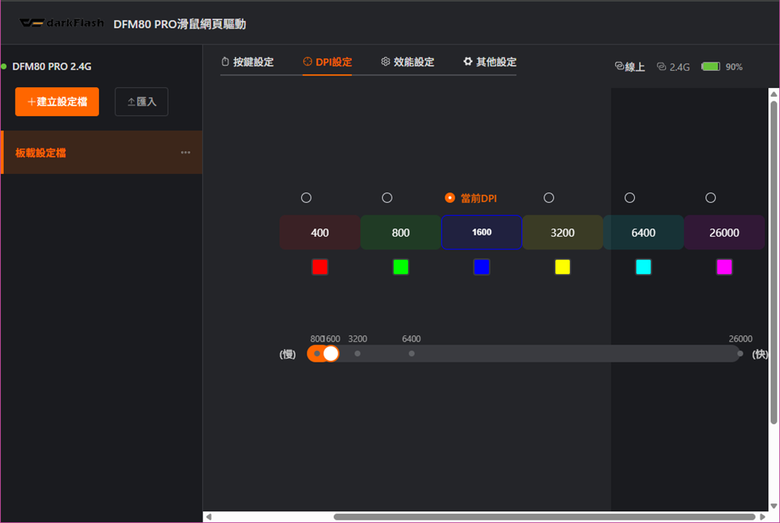
Task: Click the 90% battery text
Action: (734, 67)
